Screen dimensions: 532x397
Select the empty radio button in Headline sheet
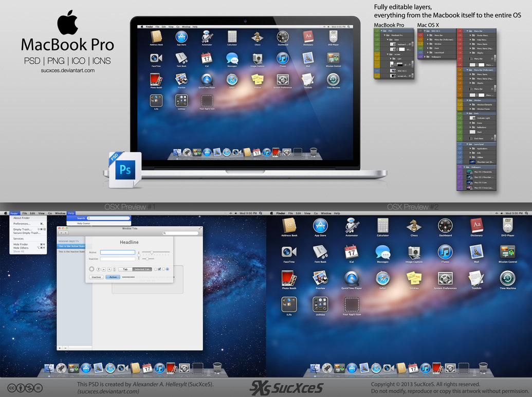point(163,269)
